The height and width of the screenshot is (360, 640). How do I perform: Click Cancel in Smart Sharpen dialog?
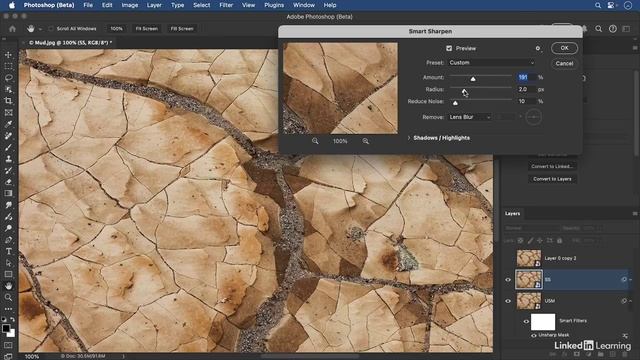[564, 63]
